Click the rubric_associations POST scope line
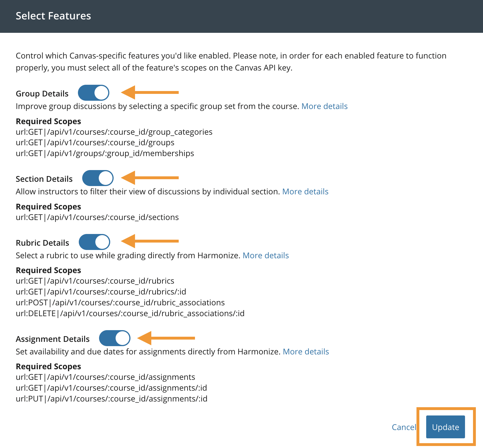This screenshot has height=448, width=483. [120, 302]
